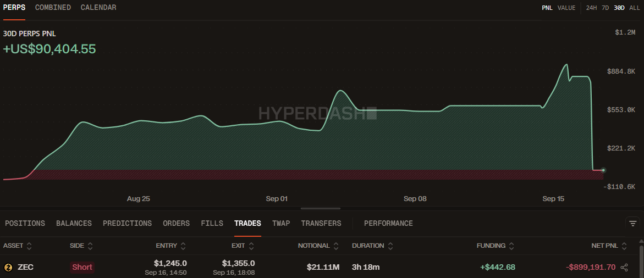Click the +US$90,404.55 PNL total
The height and width of the screenshot is (278, 644).
point(49,49)
